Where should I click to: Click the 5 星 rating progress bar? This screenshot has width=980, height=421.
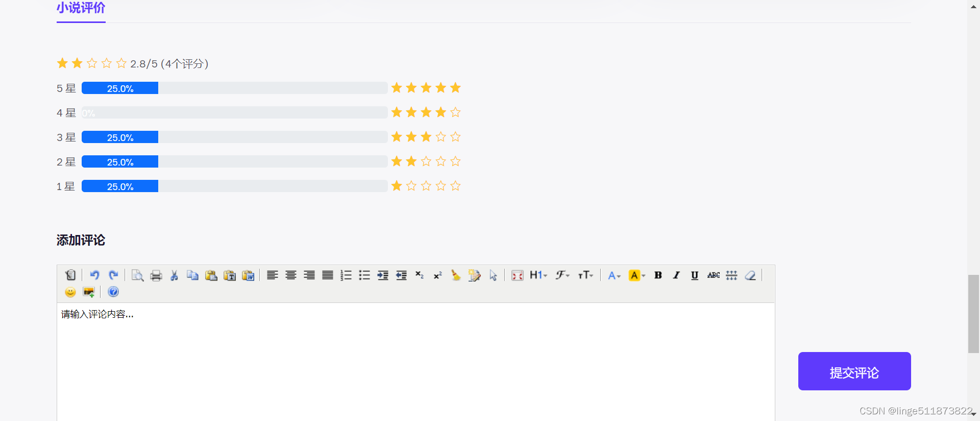234,88
